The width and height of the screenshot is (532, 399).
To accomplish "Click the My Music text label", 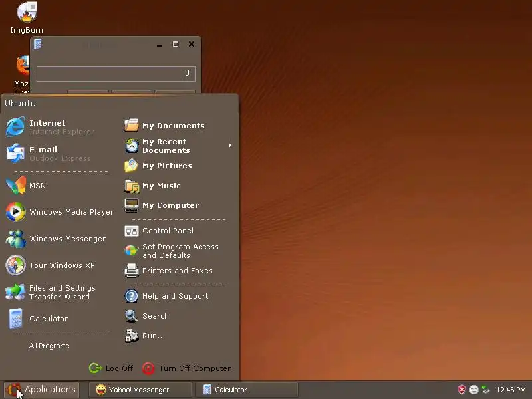I will tap(161, 186).
